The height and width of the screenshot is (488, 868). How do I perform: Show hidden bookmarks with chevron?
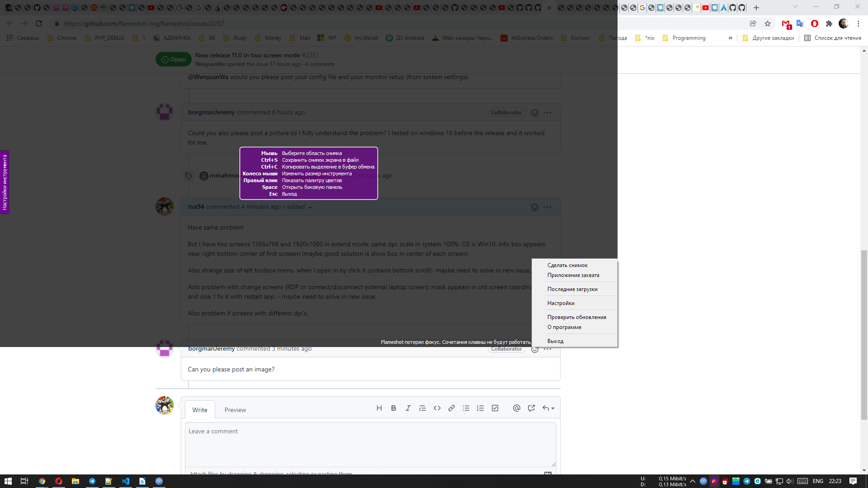click(730, 38)
